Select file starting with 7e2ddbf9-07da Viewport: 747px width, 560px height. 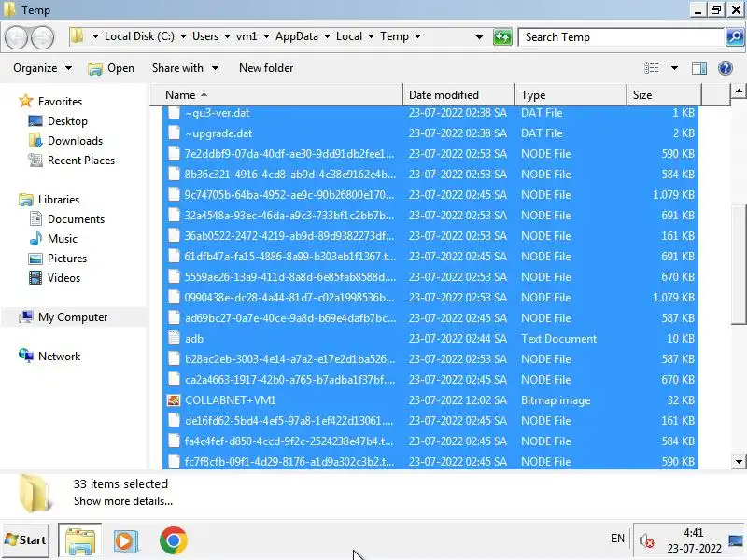point(289,154)
